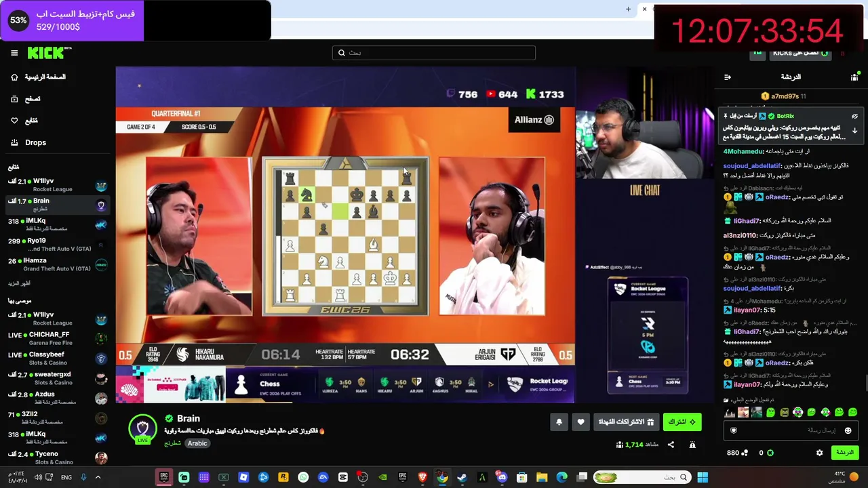Report the stream via the flag icon
This screenshot has height=488, width=868.
(692, 445)
